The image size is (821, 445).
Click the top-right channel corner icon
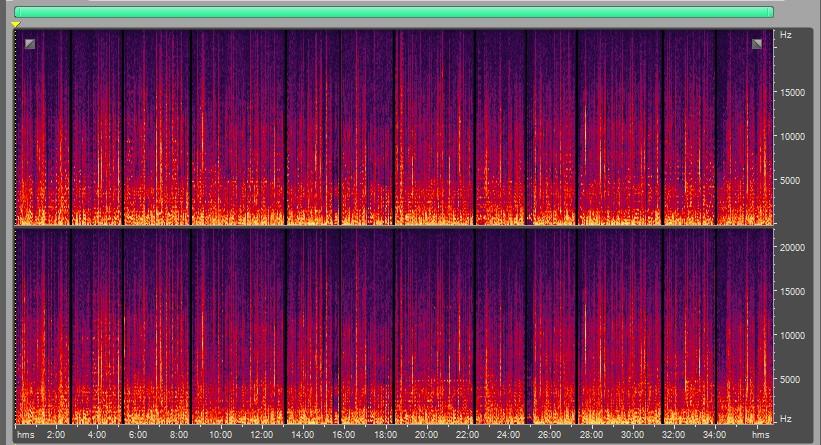(x=757, y=44)
